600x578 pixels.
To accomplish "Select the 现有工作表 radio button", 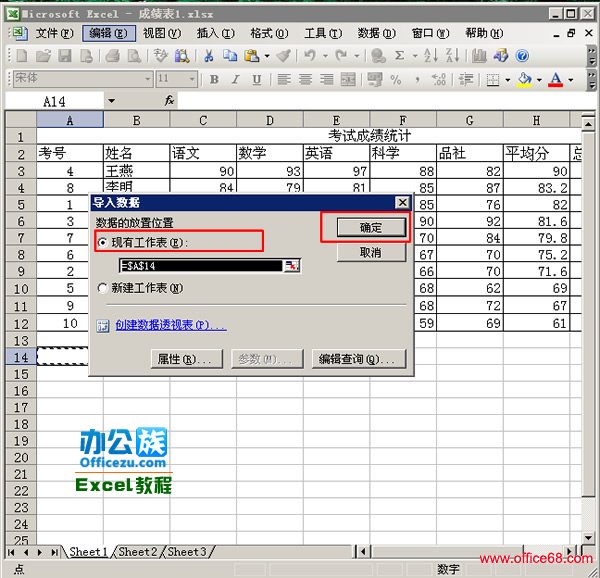I will pyautogui.click(x=103, y=243).
